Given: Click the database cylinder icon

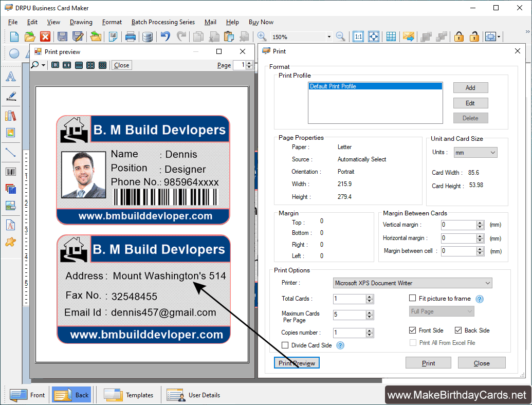Looking at the screenshot, I should click(x=147, y=36).
